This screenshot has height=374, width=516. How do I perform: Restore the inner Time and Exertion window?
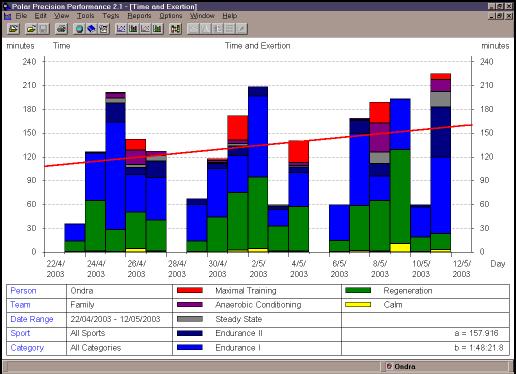500,16
